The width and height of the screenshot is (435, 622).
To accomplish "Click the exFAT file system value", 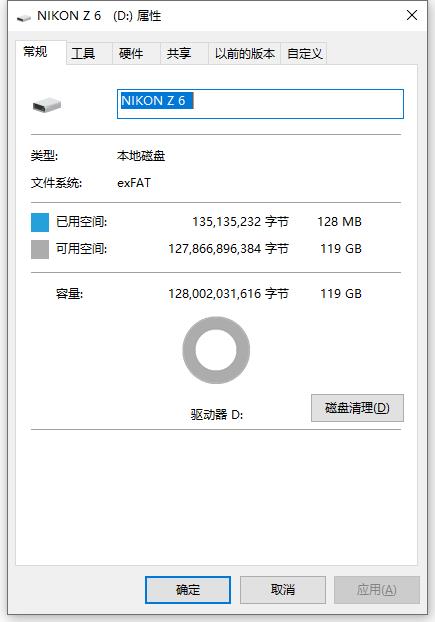I will tap(134, 183).
